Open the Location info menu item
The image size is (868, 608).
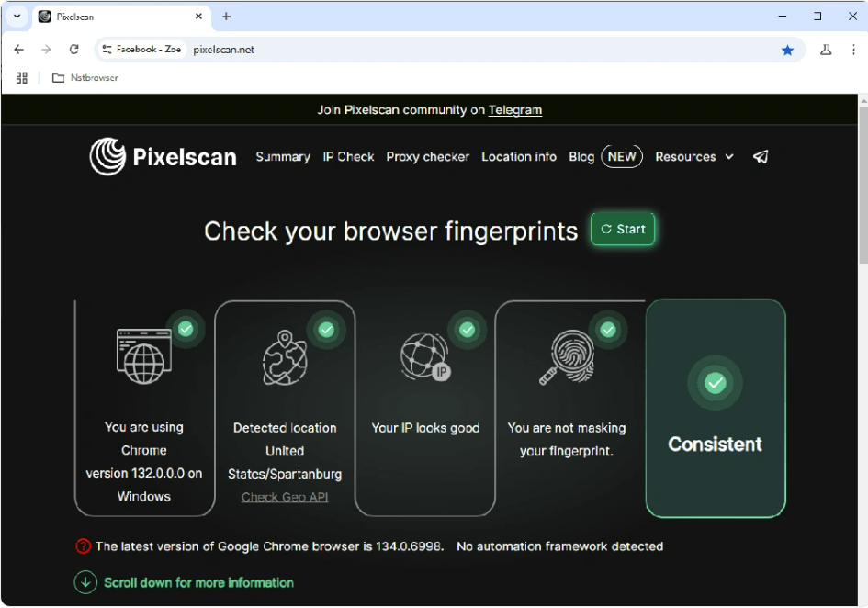pos(519,157)
